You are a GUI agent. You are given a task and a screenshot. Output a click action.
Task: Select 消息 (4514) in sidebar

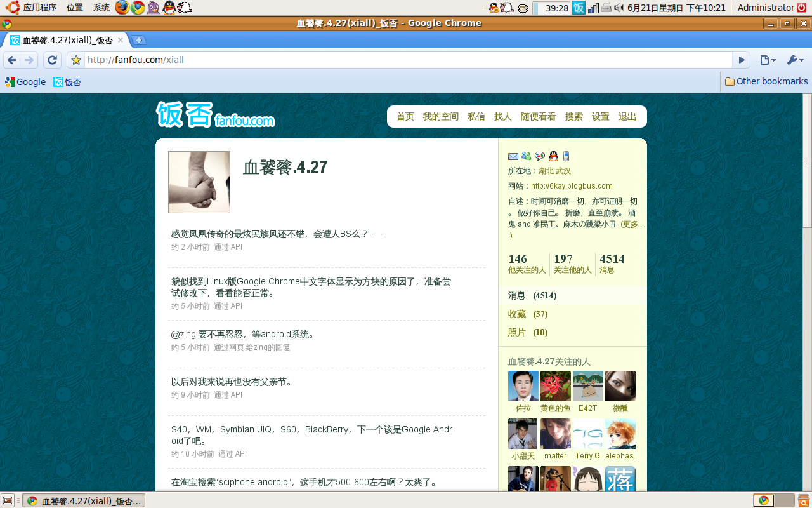pos(532,295)
